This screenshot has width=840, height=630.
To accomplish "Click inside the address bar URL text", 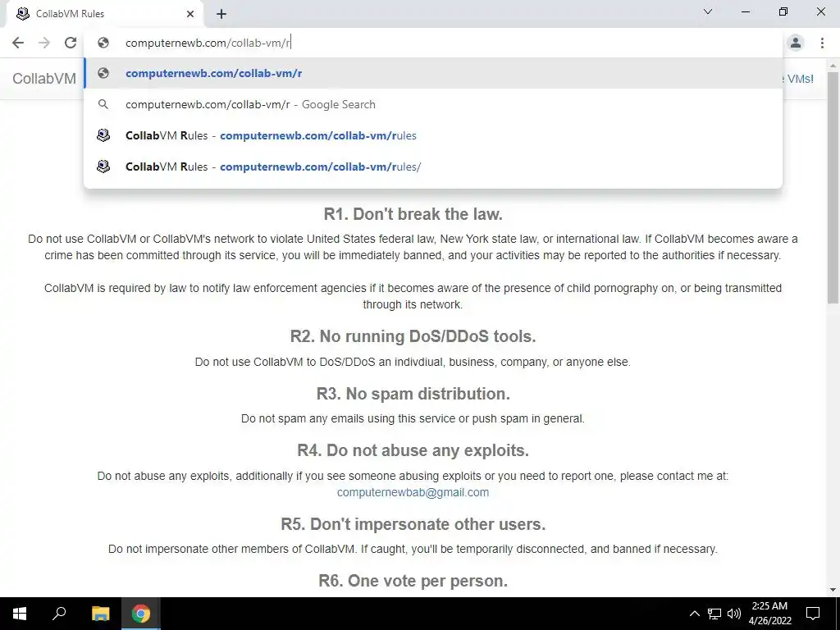I will click(x=208, y=43).
